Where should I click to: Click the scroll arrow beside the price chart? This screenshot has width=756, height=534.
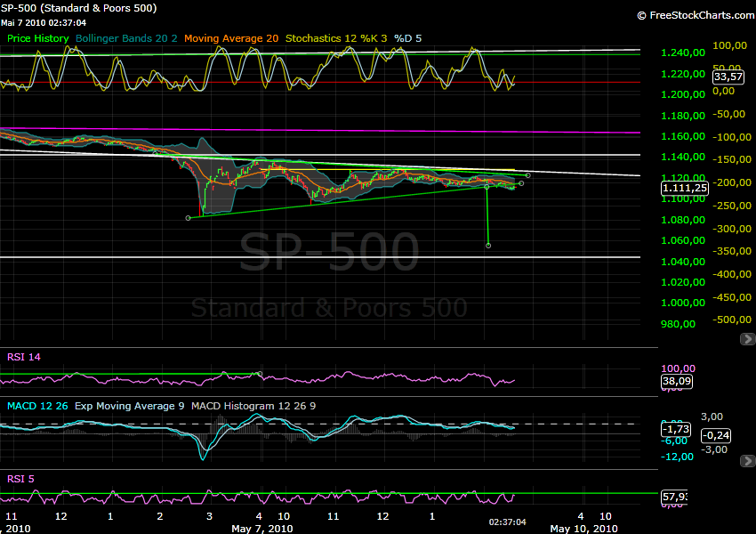pos(747,339)
